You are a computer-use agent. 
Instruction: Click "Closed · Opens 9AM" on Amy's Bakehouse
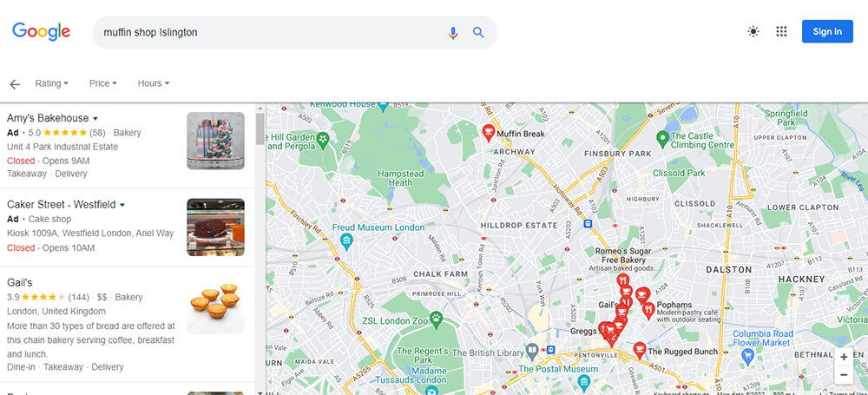[48, 161]
